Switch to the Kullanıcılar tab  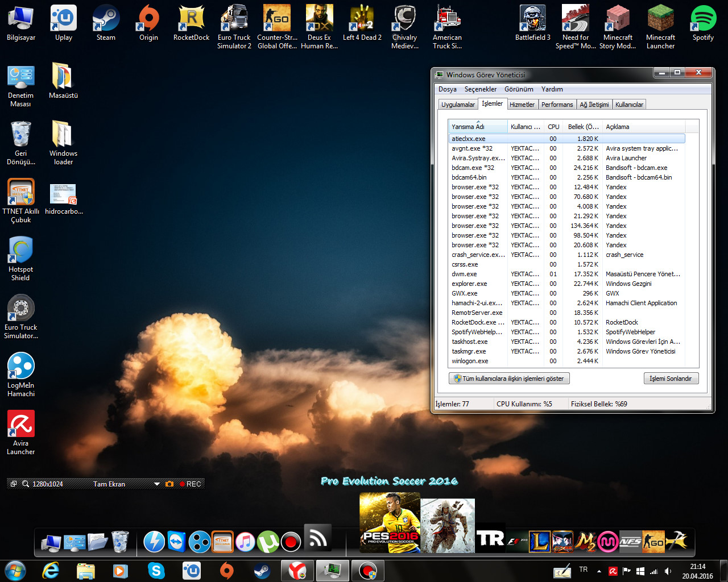[x=629, y=105]
